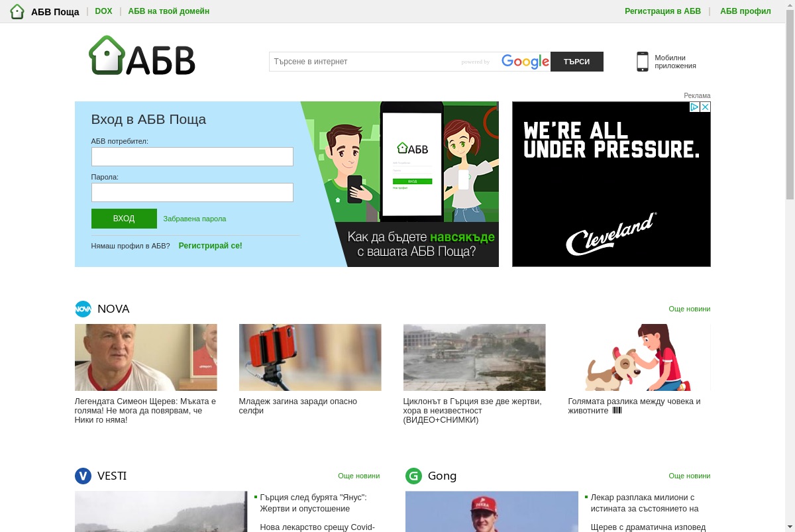Open the AdChoices triangle icon on the ad
Viewport: 795px width, 532px height.
695,107
